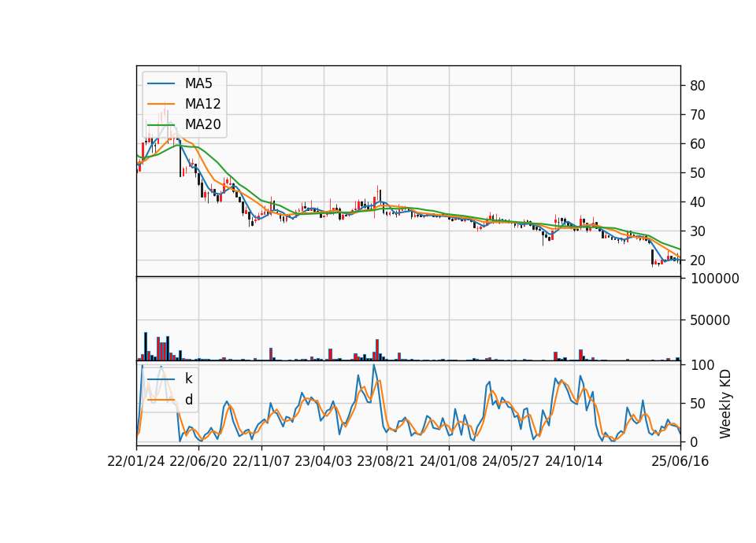Click the 24/01/08 date tick label
The height and width of the screenshot is (543, 756).
point(448,461)
